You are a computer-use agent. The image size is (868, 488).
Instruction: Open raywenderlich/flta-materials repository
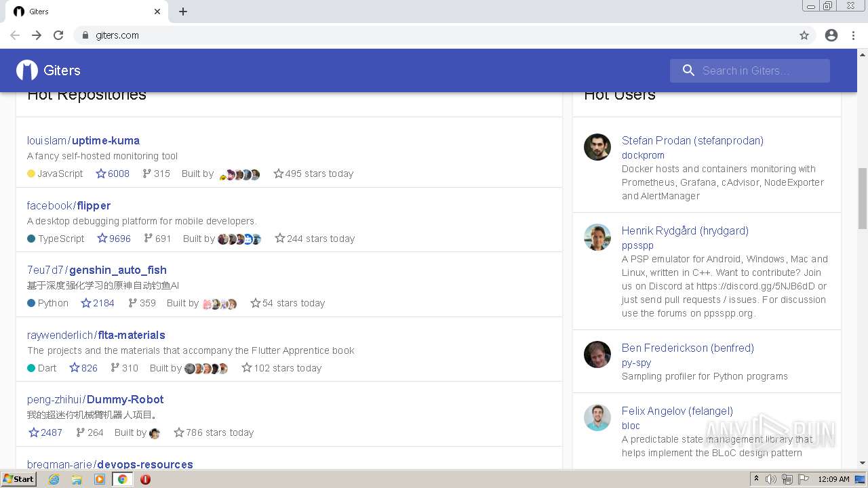click(96, 335)
